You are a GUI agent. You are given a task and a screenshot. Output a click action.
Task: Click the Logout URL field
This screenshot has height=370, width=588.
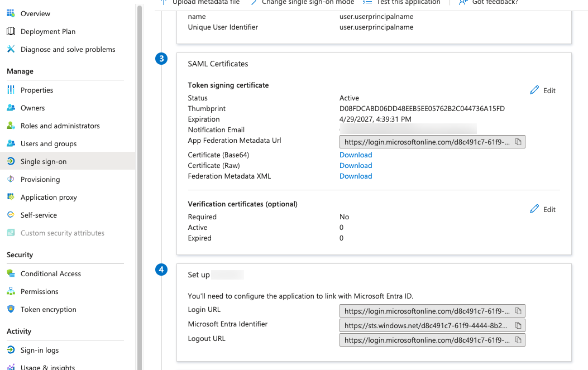point(432,340)
